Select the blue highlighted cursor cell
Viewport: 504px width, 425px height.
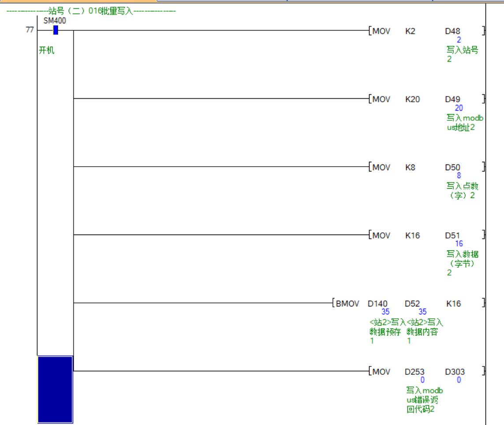55,389
